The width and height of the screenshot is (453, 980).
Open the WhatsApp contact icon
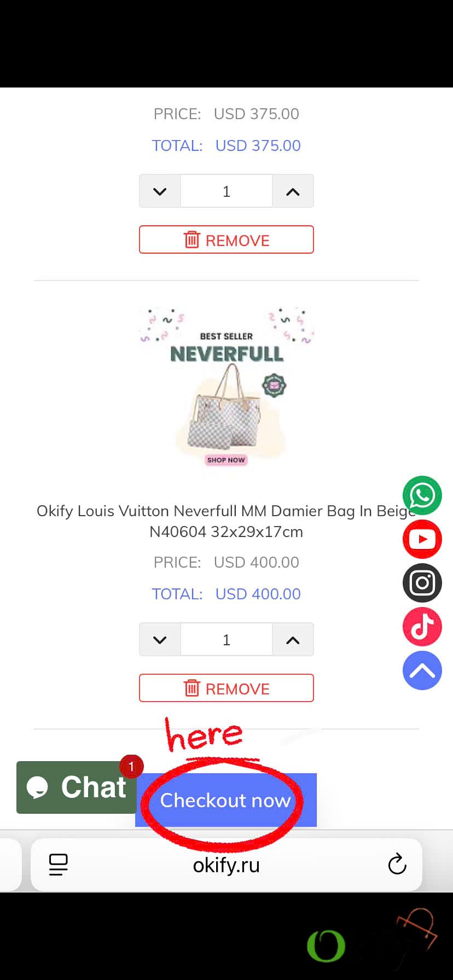click(x=422, y=495)
